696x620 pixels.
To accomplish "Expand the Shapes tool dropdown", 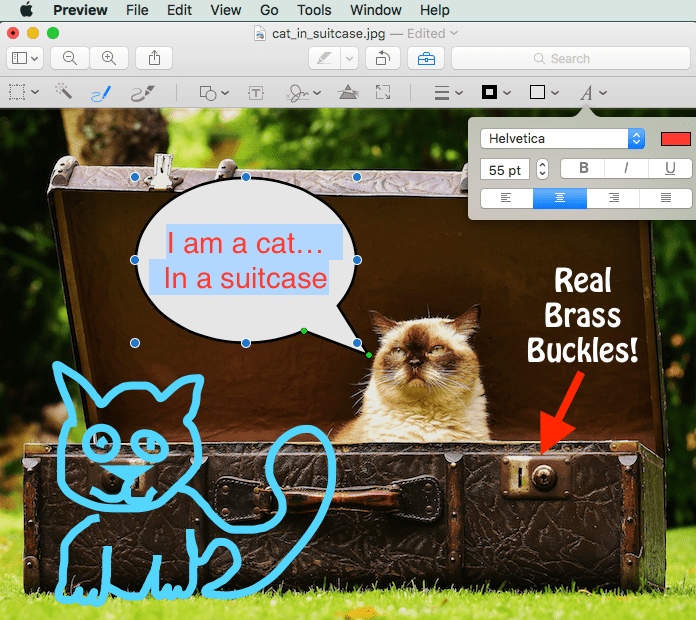I will click(212, 93).
